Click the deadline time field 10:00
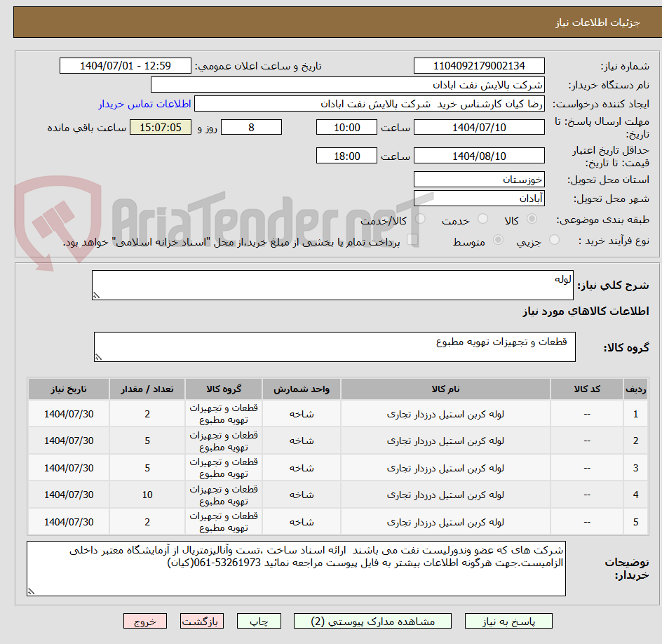662x644 pixels. (x=346, y=127)
